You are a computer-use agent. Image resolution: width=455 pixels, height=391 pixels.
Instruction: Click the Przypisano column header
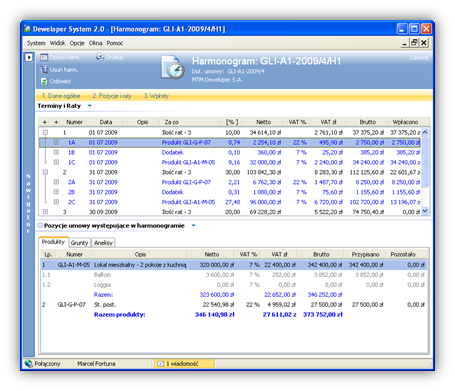click(366, 254)
